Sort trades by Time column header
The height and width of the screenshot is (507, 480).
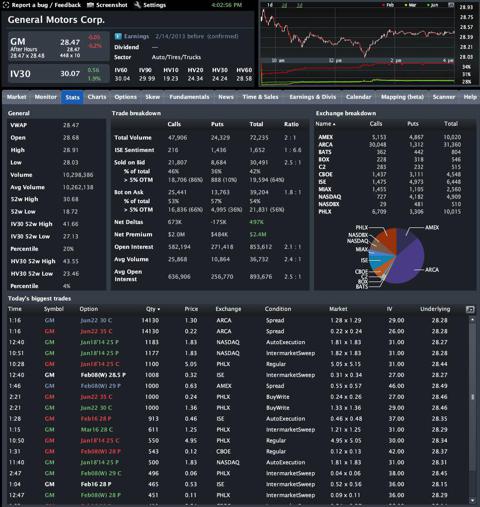pyautogui.click(x=15, y=309)
